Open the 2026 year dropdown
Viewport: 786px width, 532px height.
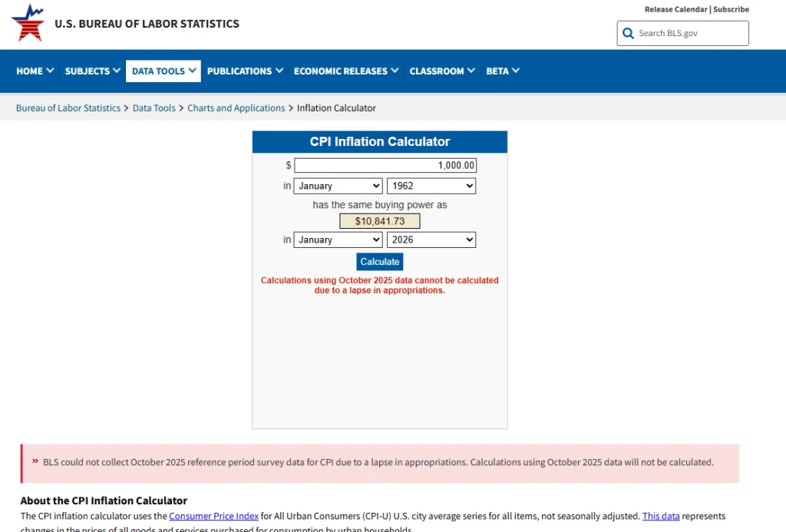click(431, 240)
